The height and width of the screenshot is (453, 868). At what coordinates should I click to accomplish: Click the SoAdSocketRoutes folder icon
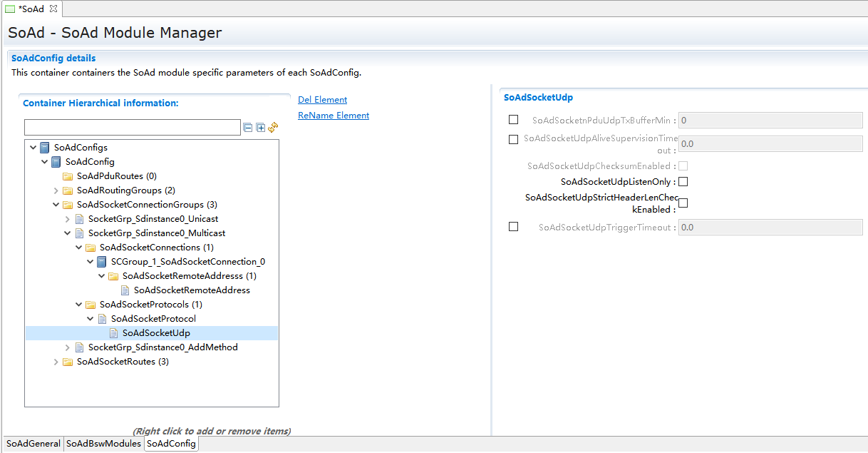pyautogui.click(x=68, y=362)
